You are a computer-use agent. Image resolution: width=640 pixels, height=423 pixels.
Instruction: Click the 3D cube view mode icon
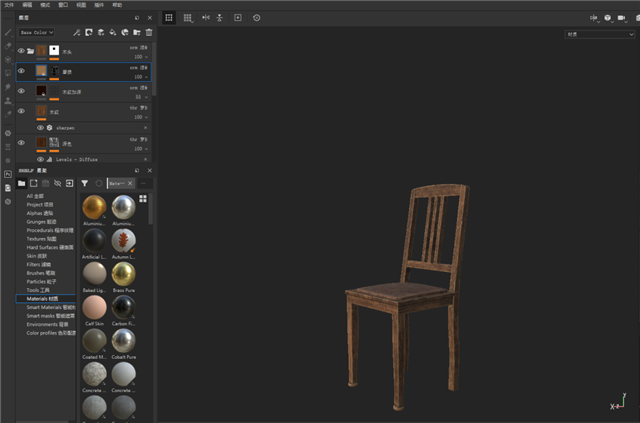608,18
